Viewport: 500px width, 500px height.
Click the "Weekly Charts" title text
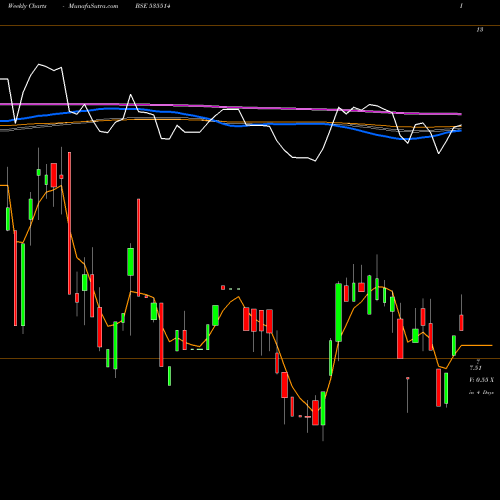27,6
